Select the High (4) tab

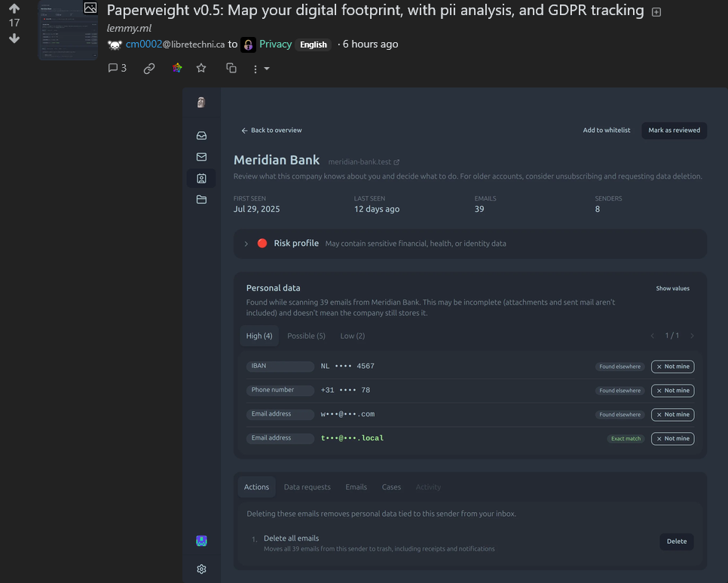(259, 336)
